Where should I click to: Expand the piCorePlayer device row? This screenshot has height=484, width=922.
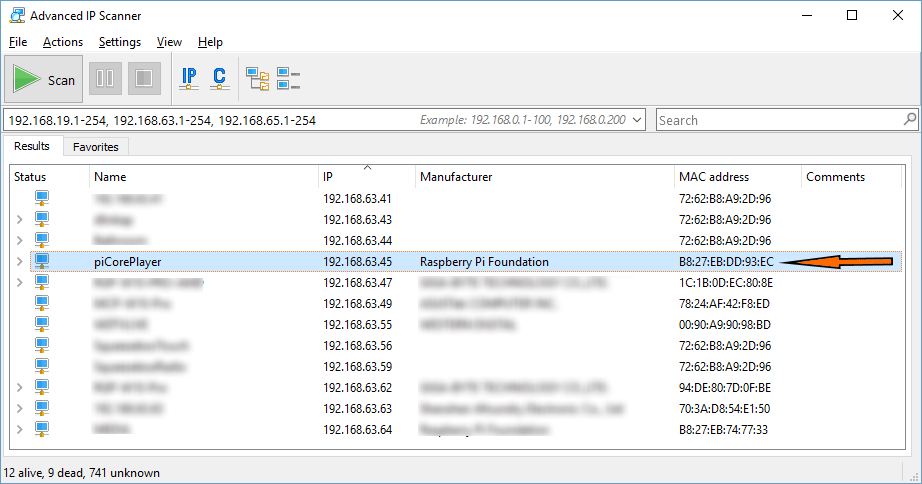[20, 262]
